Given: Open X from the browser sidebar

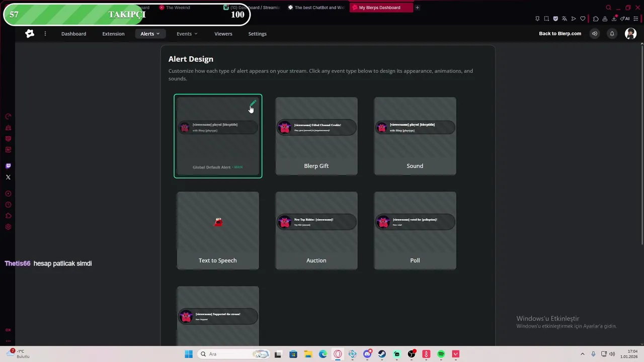Looking at the screenshot, I should [8, 177].
